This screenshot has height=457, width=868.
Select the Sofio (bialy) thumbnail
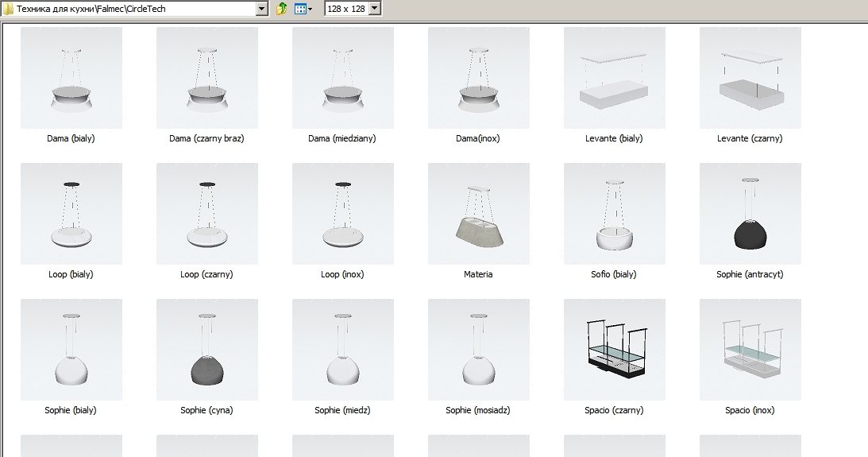pos(615,213)
